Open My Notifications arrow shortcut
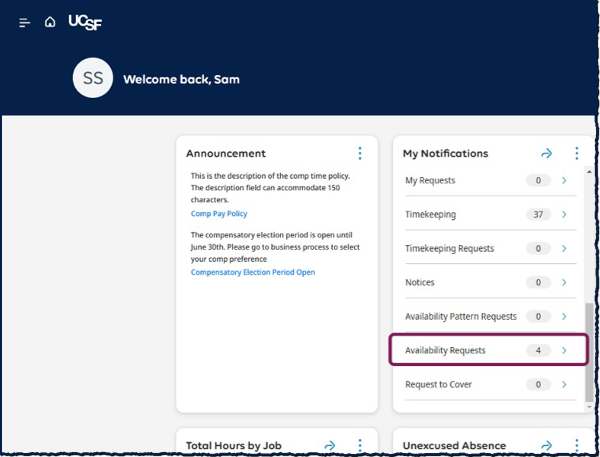 (x=547, y=153)
